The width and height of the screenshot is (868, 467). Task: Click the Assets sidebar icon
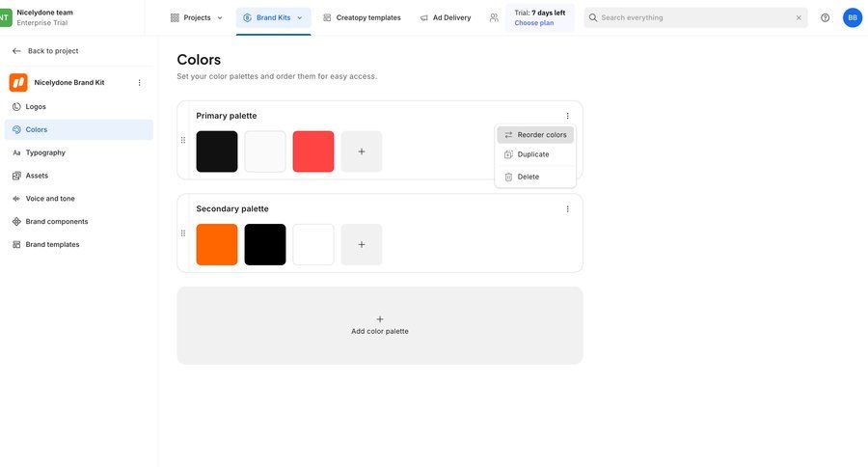(16, 176)
